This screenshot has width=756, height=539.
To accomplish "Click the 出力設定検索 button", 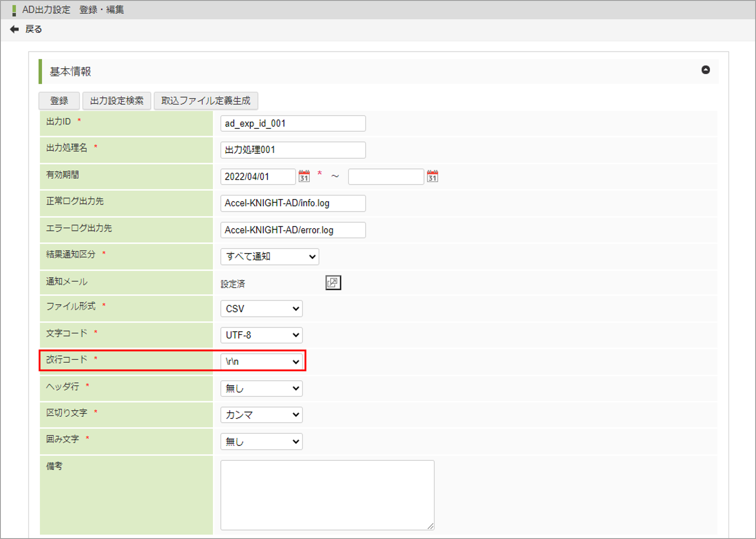I will [116, 100].
